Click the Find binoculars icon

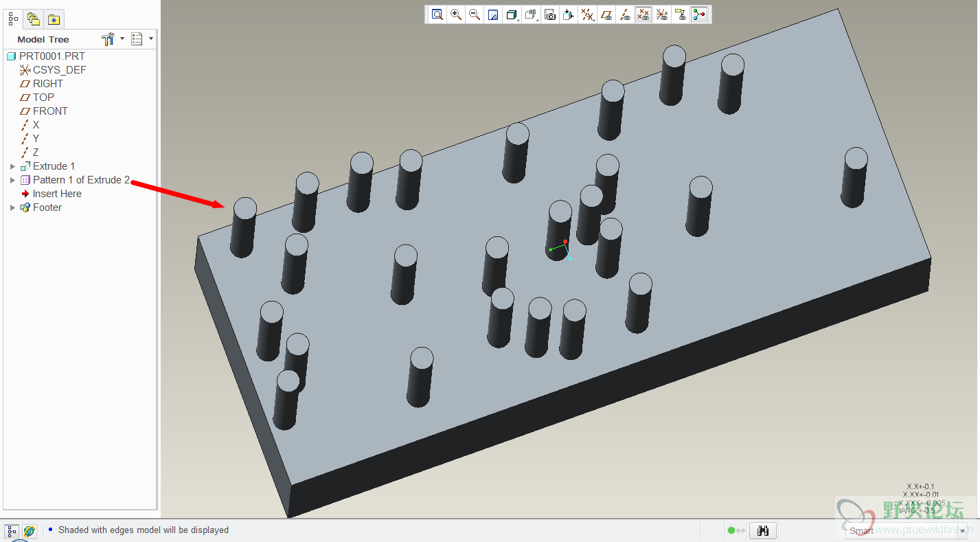[x=762, y=530]
